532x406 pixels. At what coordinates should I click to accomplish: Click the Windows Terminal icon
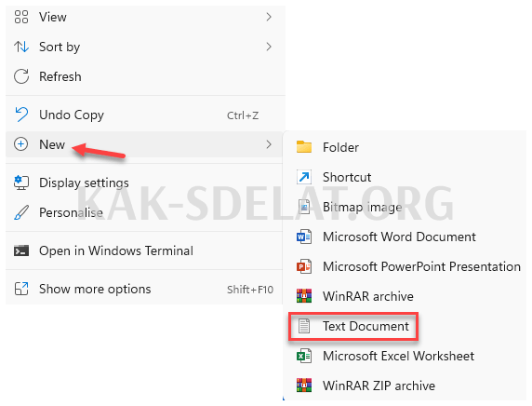coord(21,250)
